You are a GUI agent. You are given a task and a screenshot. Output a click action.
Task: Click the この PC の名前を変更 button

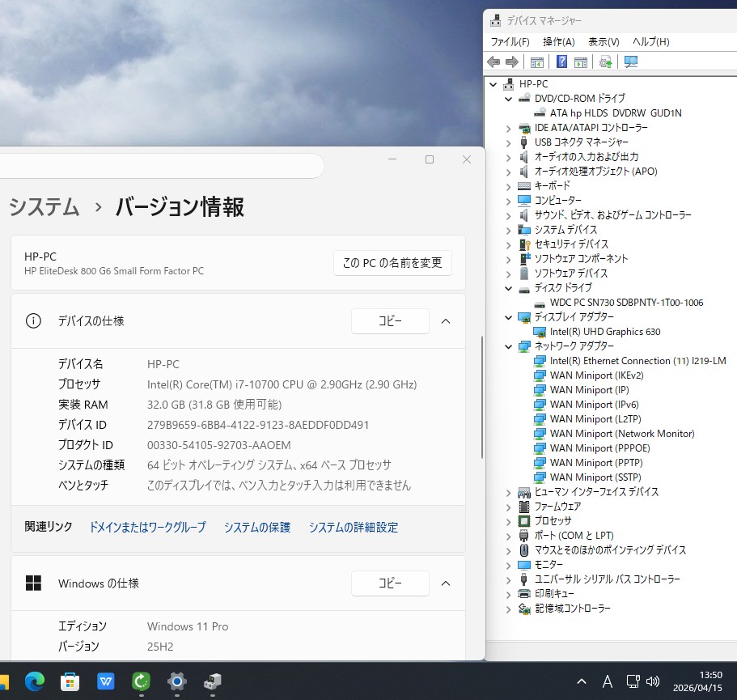tap(392, 263)
